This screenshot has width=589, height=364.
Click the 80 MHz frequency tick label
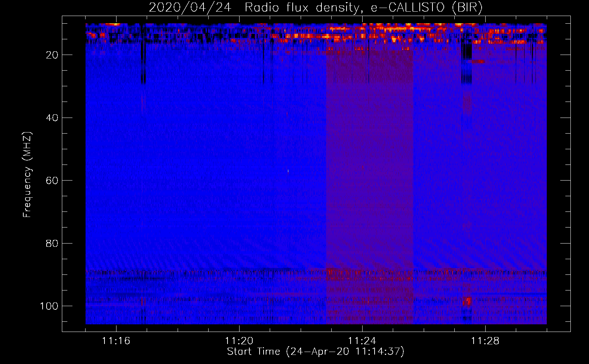click(52, 243)
